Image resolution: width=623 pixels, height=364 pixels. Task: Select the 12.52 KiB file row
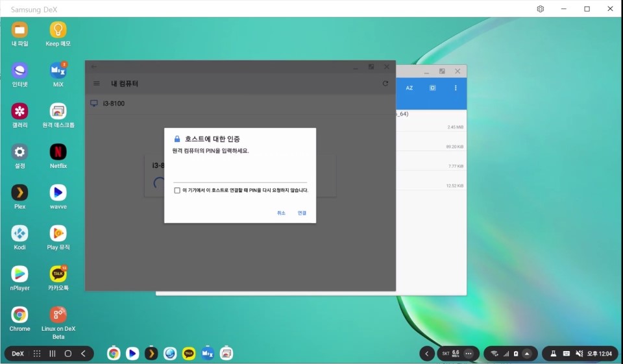(x=431, y=180)
